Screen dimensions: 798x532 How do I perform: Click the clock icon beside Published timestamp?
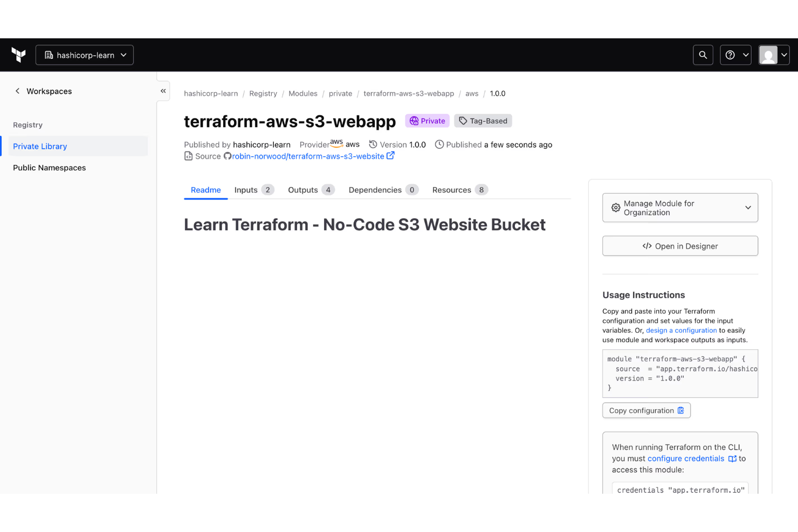(439, 144)
